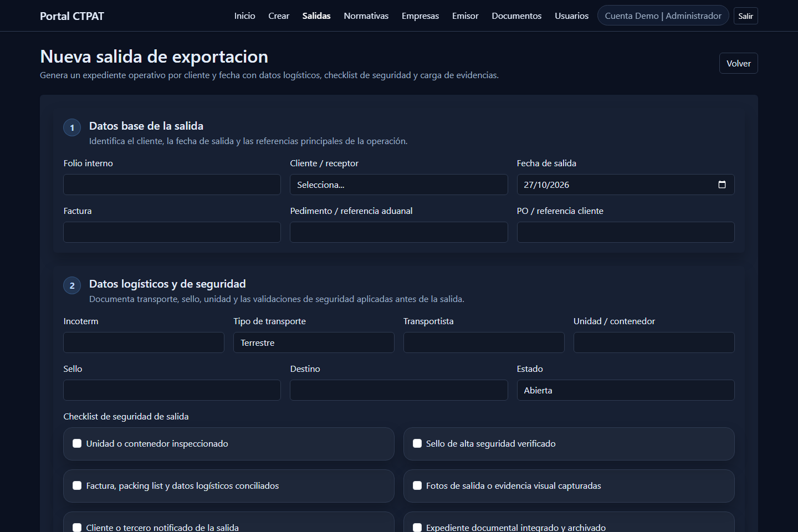Focus the Folio interno input field
The height and width of the screenshot is (532, 798).
point(172,185)
